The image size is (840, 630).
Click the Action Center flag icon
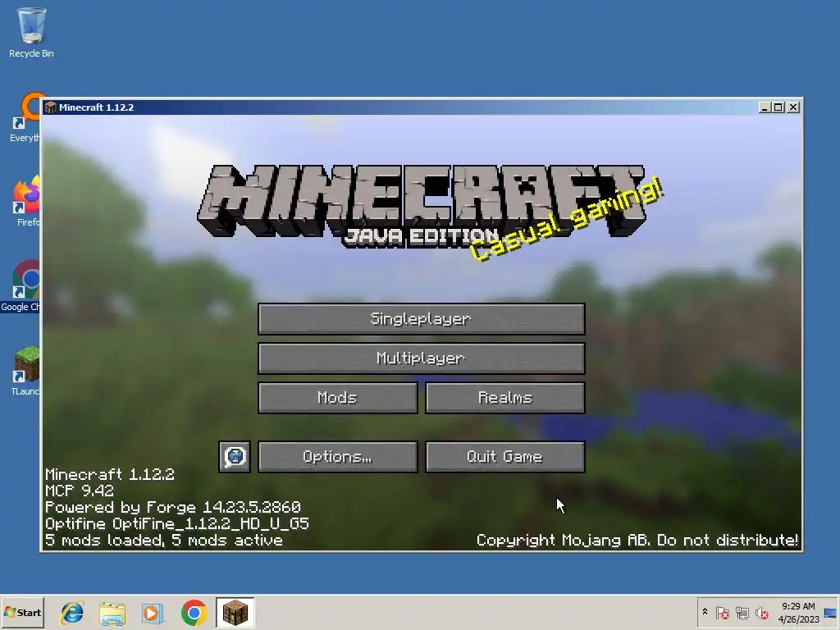pyautogui.click(x=722, y=612)
